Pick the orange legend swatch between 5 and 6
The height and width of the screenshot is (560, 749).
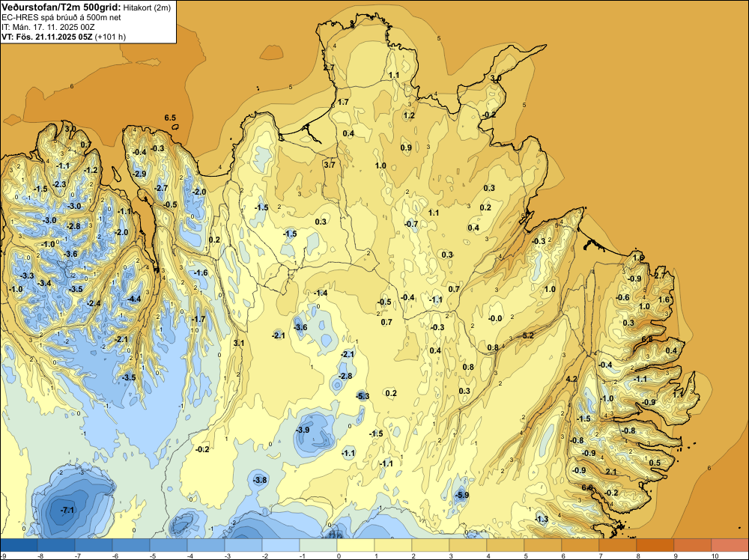click(542, 545)
